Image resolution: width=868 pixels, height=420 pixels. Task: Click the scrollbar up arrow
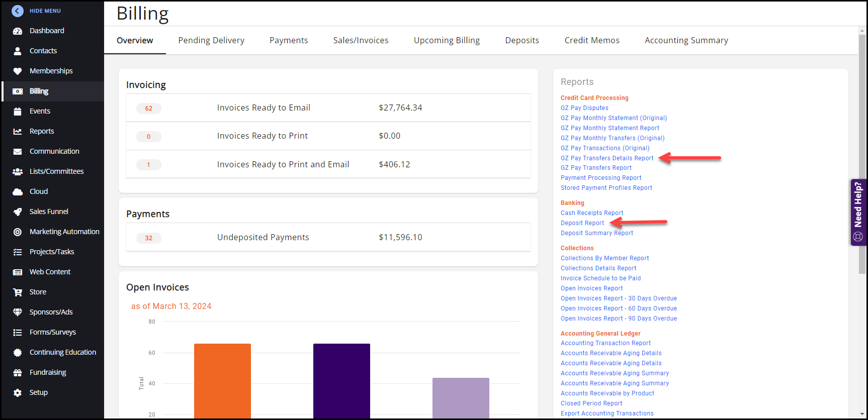(862, 30)
